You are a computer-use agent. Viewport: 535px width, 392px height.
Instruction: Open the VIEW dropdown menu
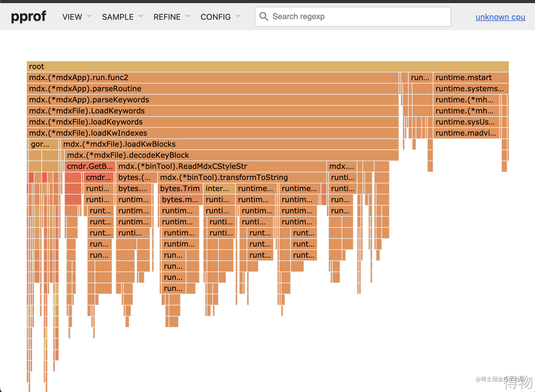(77, 17)
